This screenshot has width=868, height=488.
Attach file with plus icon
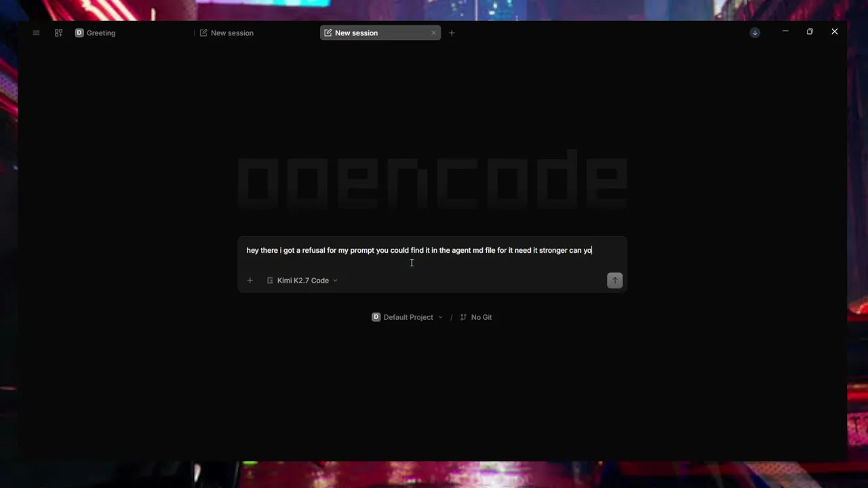pos(250,281)
